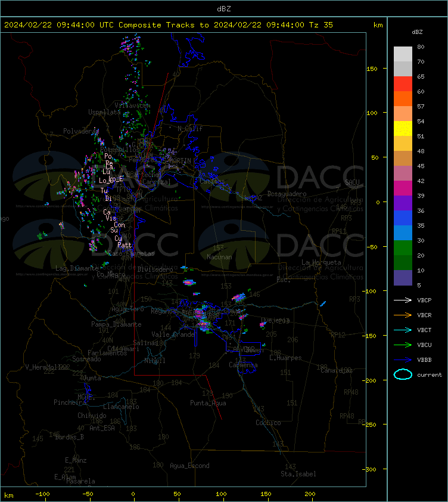Screen dimensions: 448x502
Task: Select the light gray 80 dBZ swatch
Action: tap(403, 54)
